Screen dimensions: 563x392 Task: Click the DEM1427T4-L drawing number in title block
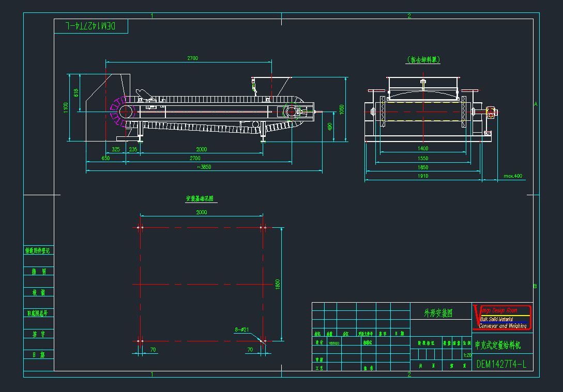[x=501, y=364]
